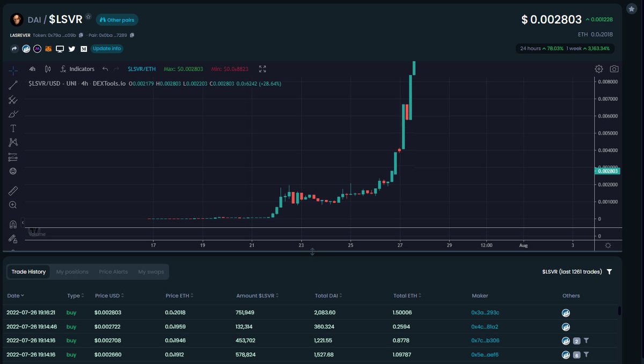Viewport: 644px width, 364px height.
Task: Click the Update info button
Action: [x=106, y=48]
